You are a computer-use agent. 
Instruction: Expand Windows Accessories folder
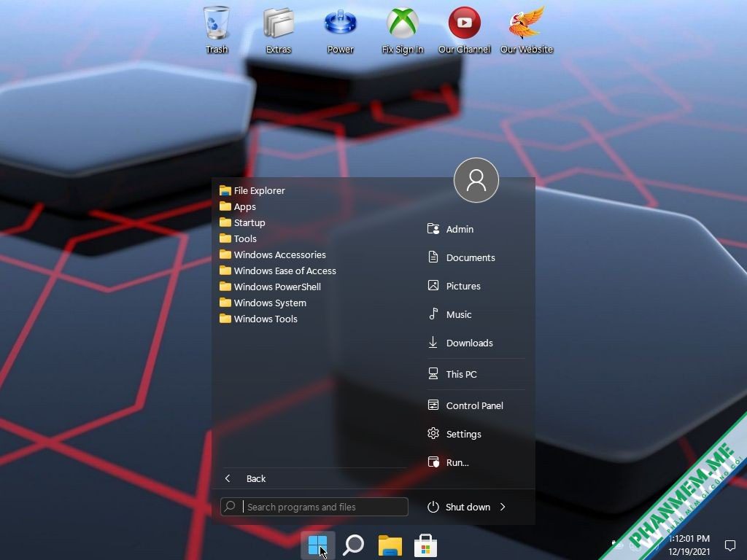point(273,254)
